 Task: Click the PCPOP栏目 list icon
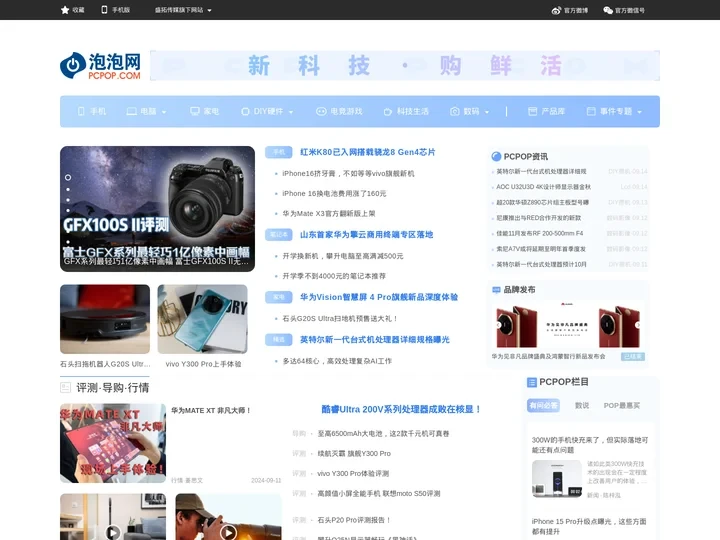click(x=532, y=382)
